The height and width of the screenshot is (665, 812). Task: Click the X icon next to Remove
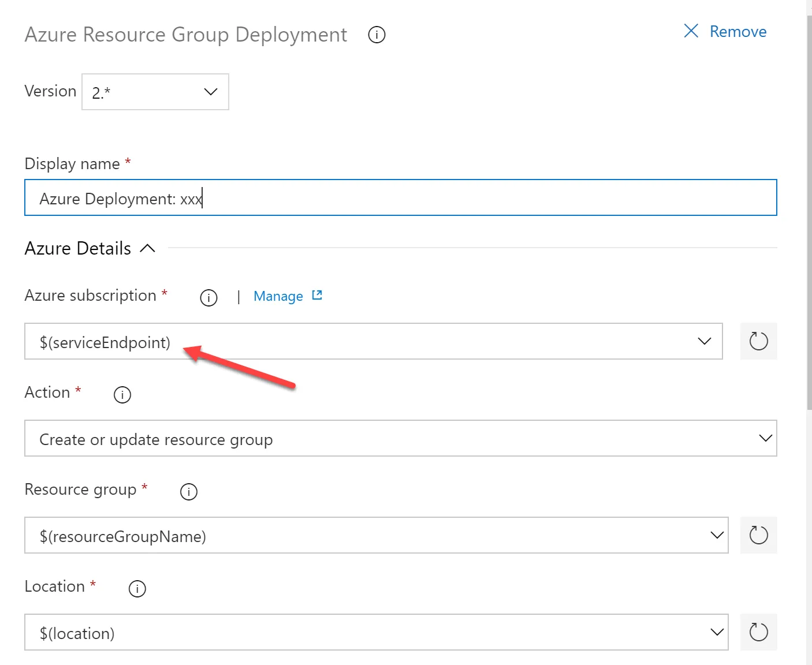[x=691, y=31]
